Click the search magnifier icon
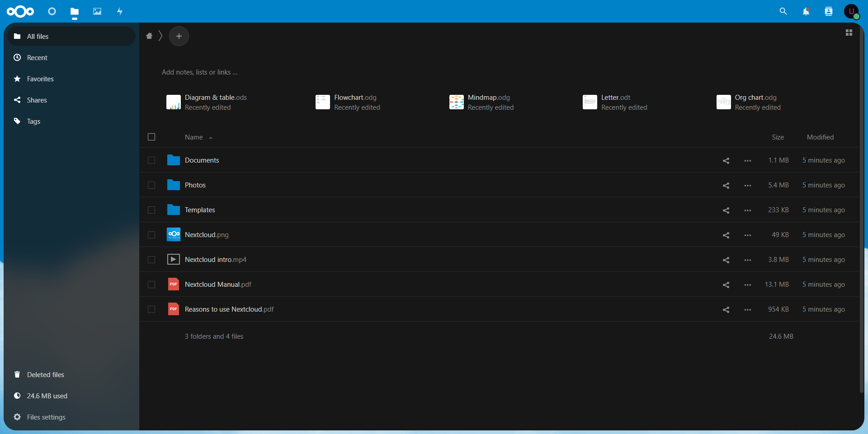The width and height of the screenshot is (868, 434). coord(783,11)
